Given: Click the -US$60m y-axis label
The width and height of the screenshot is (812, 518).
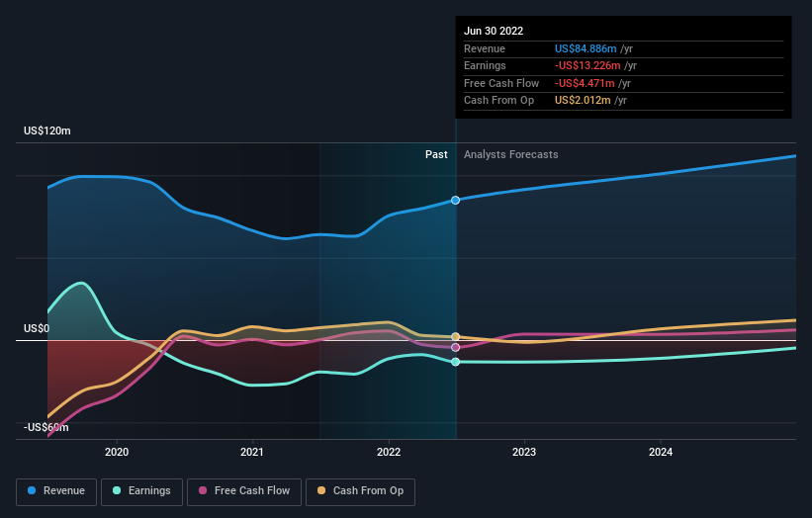Looking at the screenshot, I should pos(46,427).
